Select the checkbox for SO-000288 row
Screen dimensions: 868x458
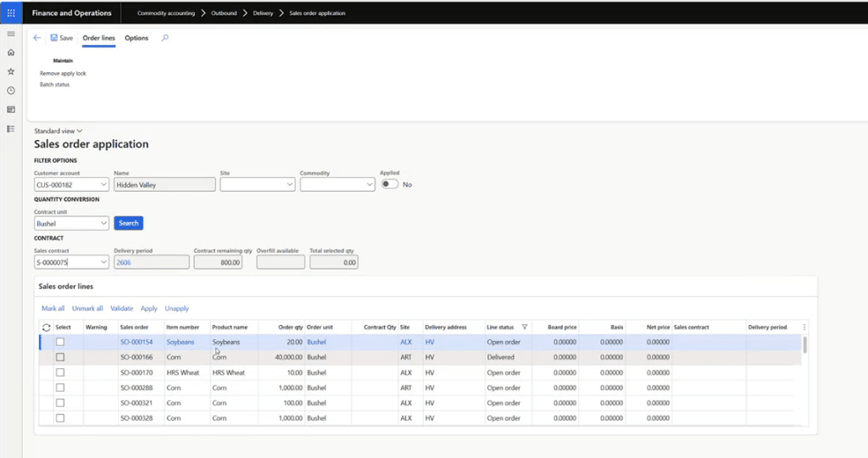[x=60, y=388]
